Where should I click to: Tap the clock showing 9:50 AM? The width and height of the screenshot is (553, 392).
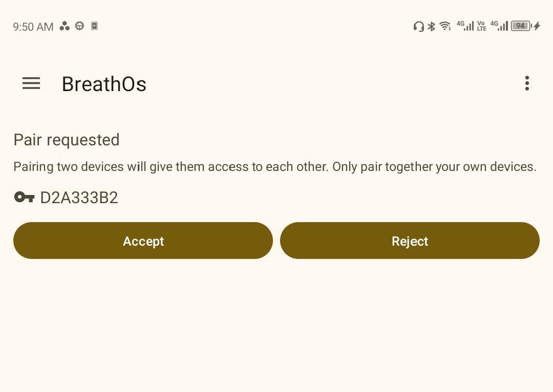point(33,27)
